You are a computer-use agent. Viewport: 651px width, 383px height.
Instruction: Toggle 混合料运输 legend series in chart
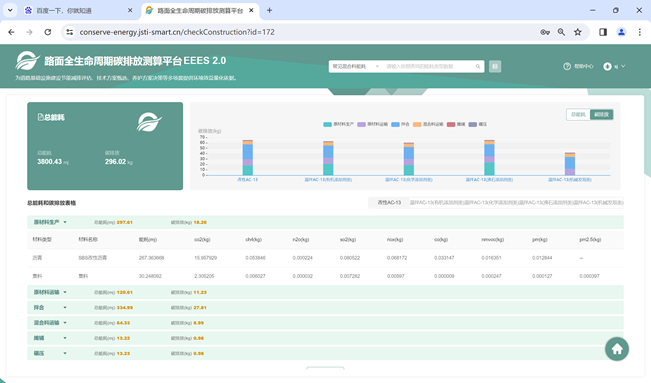[x=428, y=124]
